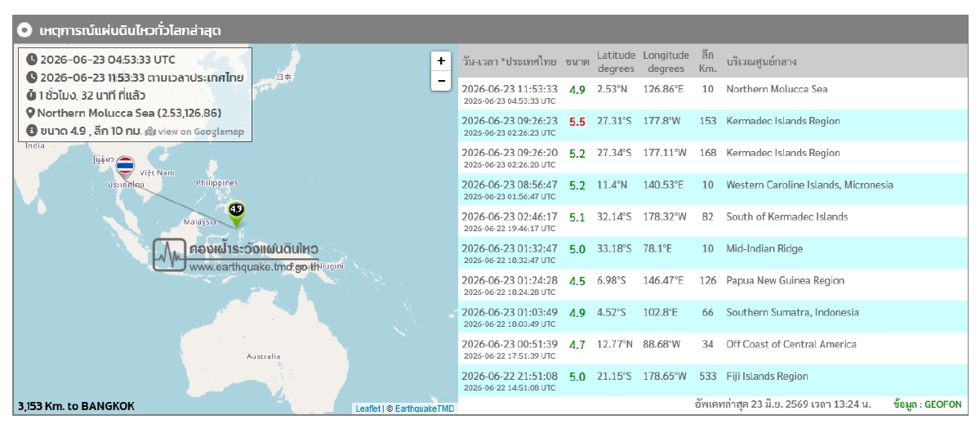Screen dimensions: 980x424
Task: Click the longitude value 102.8°E
Action: [660, 313]
